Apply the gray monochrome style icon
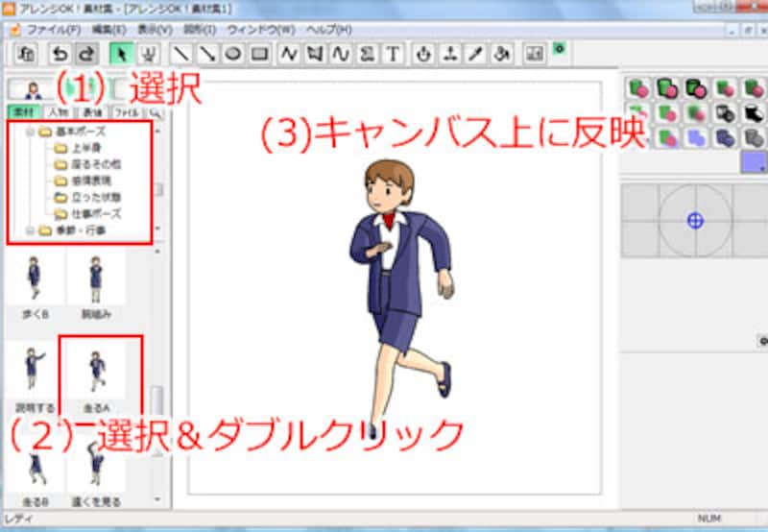 tap(754, 138)
